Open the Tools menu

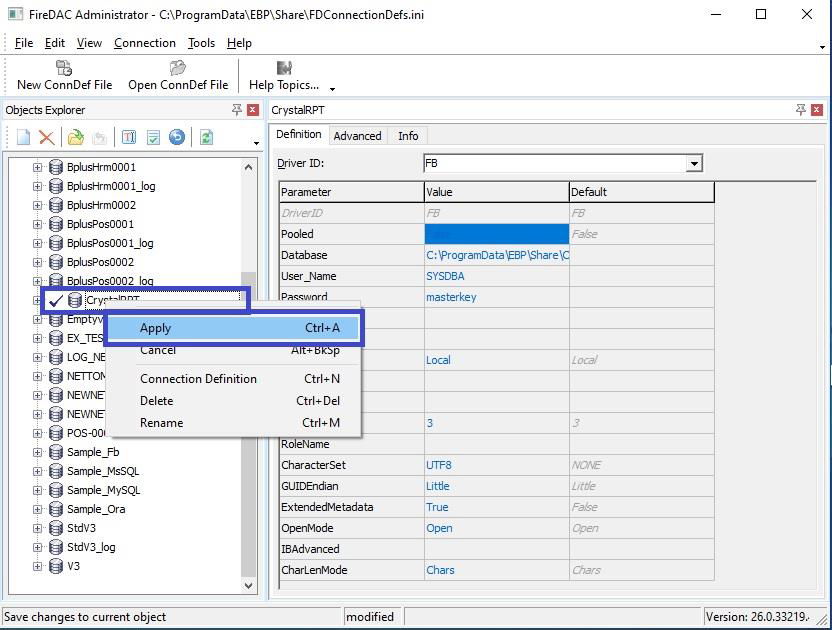[201, 43]
